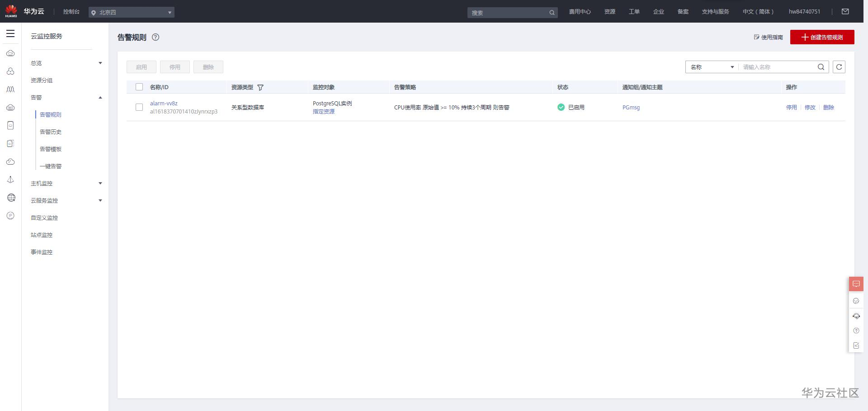Click 删除 in the alarm-vv8z row
This screenshot has height=411, width=868.
click(x=829, y=107)
